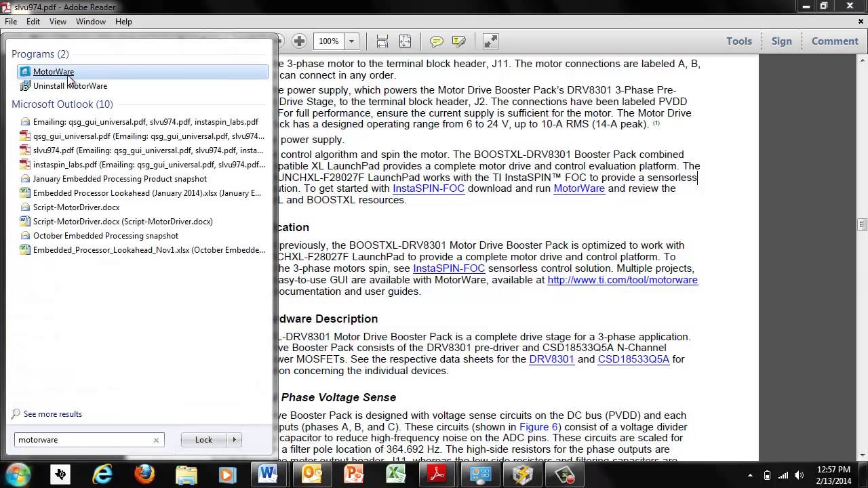Open the media player taskbar icon
This screenshot has width=868, height=488.
tap(228, 474)
